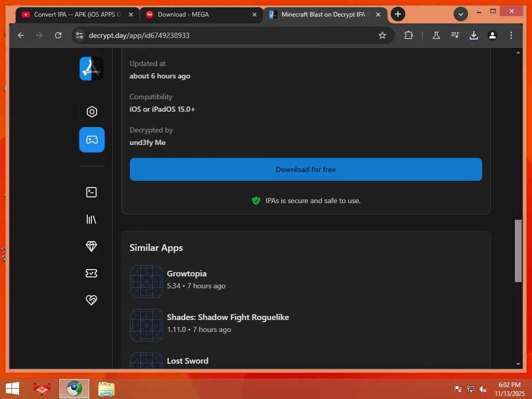The image size is (532, 399).
Task: Close the Convert IPA -- APK tab
Action: click(x=131, y=15)
